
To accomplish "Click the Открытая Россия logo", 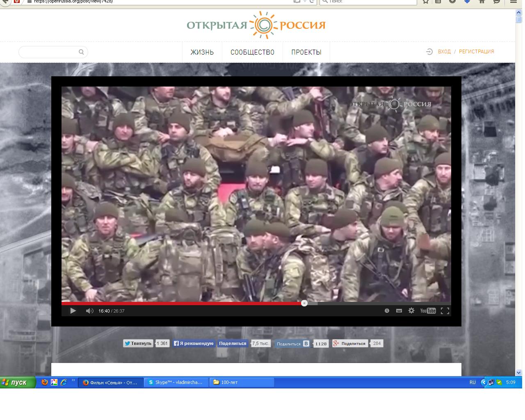I will click(256, 25).
